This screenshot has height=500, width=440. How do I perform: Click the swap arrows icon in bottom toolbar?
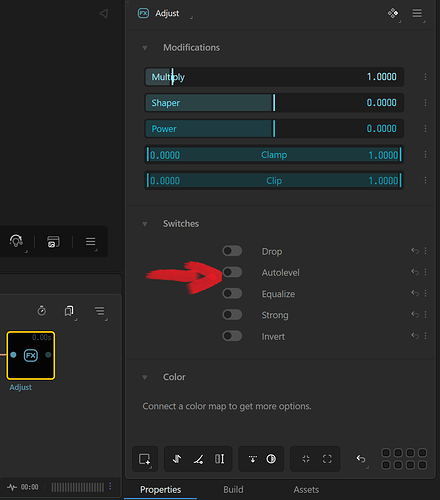point(177,459)
